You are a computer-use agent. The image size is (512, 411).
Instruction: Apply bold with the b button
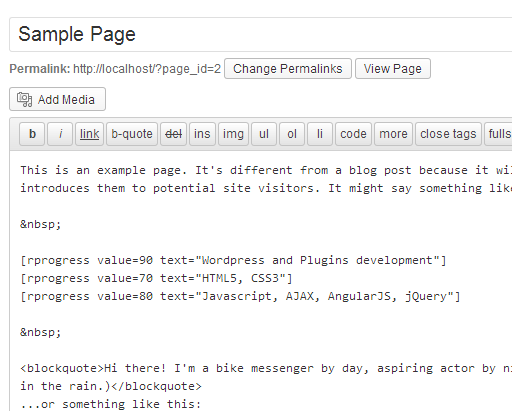coord(32,134)
